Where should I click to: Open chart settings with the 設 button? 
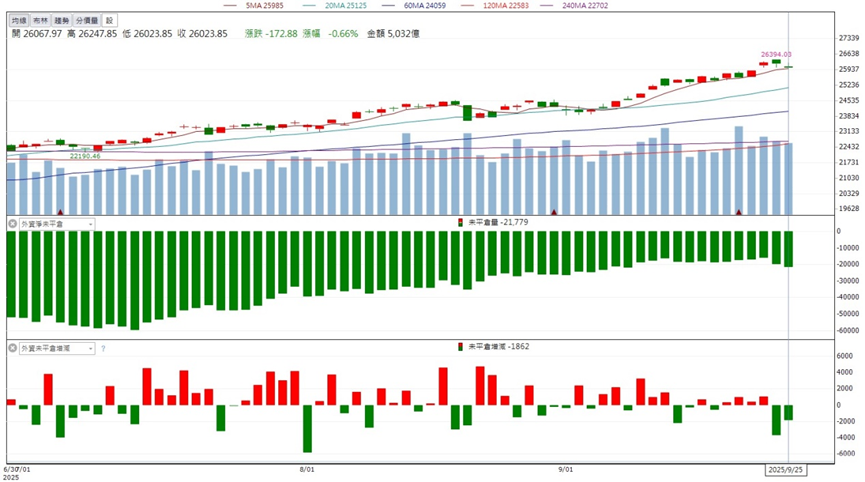[109, 20]
